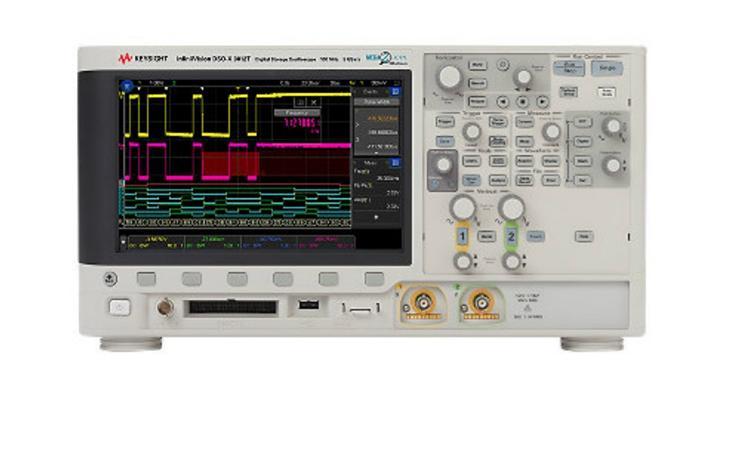Viewport: 733px width, 450px height.
Task: Push the Label key between 1 and 2
Action: 486,236
